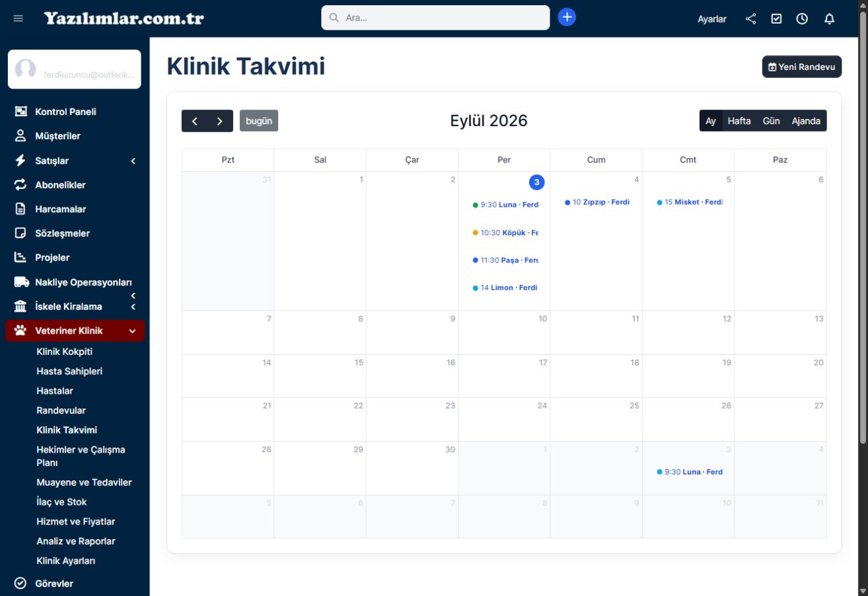Open İlaç ve Stok in sidebar
The width and height of the screenshot is (868, 596).
click(61, 502)
